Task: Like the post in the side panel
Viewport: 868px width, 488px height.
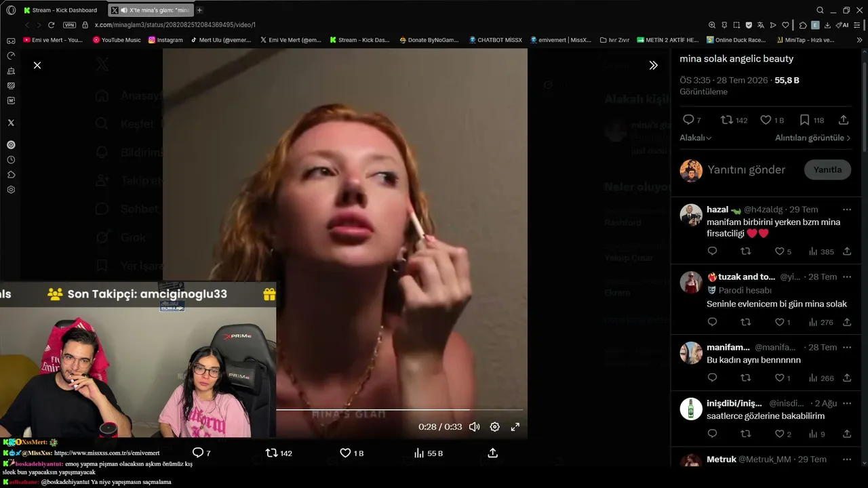Action: 766,120
